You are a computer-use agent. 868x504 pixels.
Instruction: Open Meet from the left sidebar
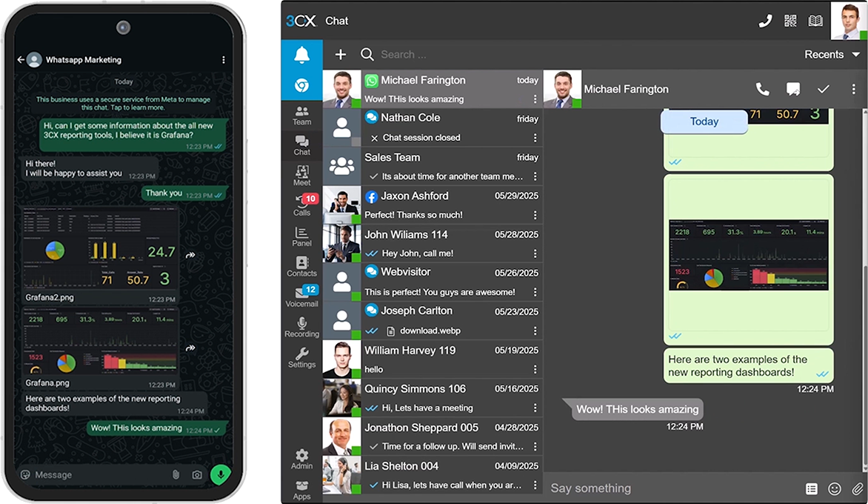coord(301,175)
